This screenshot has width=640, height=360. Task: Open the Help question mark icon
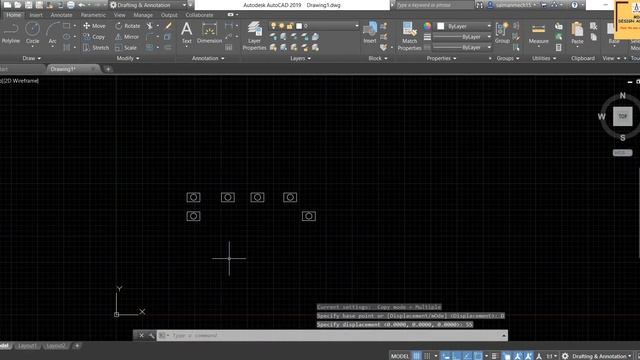(574, 5)
